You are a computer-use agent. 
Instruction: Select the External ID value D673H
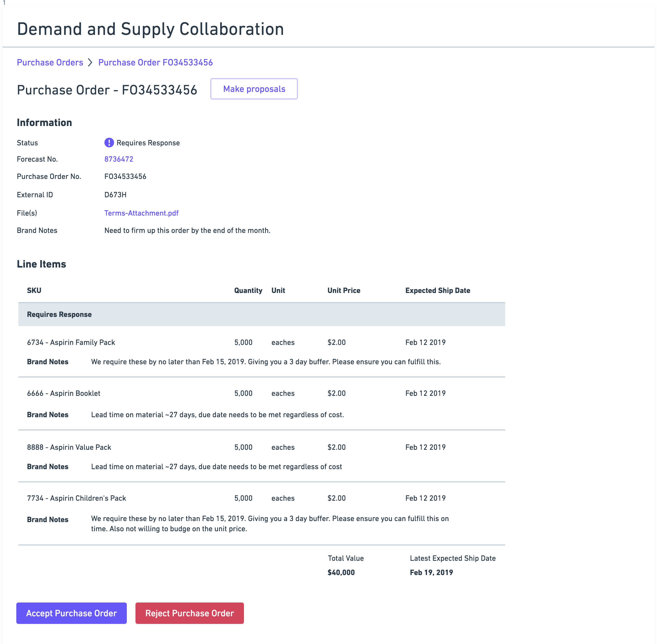(x=115, y=195)
